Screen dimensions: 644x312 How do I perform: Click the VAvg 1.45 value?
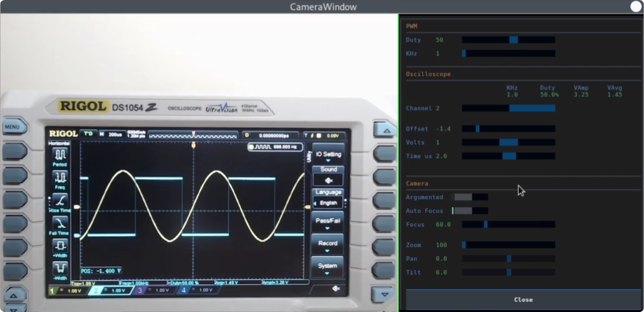pos(614,94)
